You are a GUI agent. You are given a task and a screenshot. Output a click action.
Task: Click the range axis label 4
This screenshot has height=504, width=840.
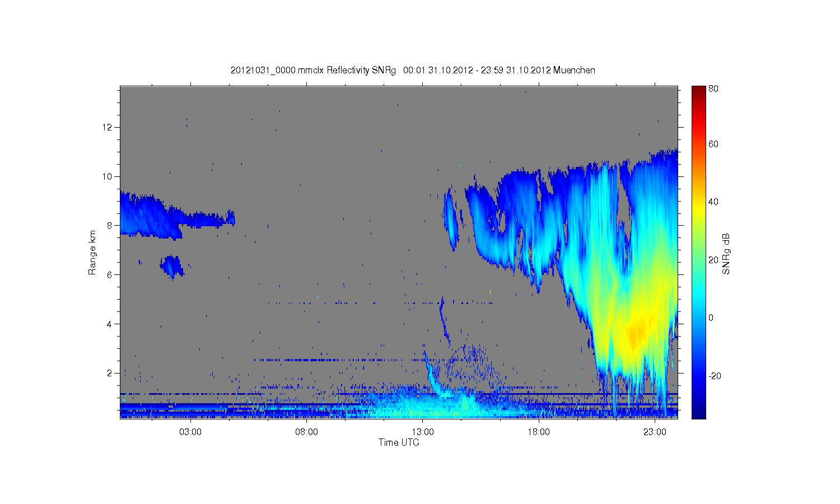coord(110,324)
